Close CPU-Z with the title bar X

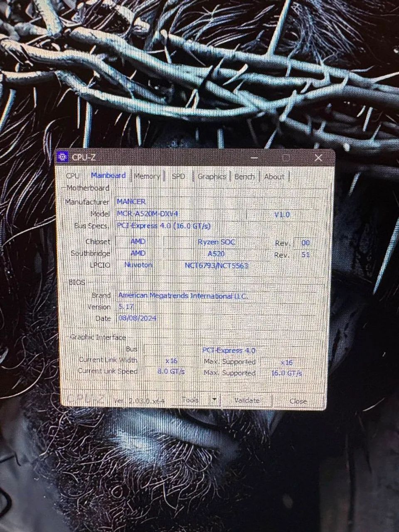pos(318,158)
